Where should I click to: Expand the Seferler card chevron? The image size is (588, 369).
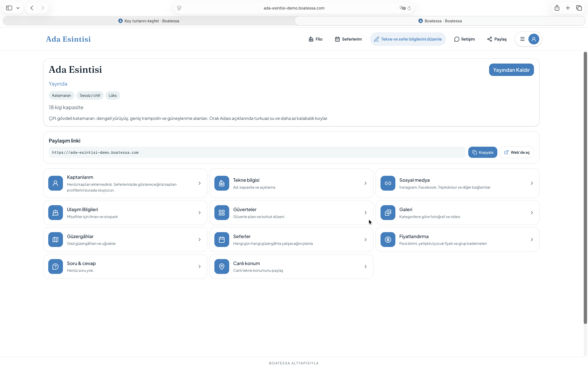[365, 240]
